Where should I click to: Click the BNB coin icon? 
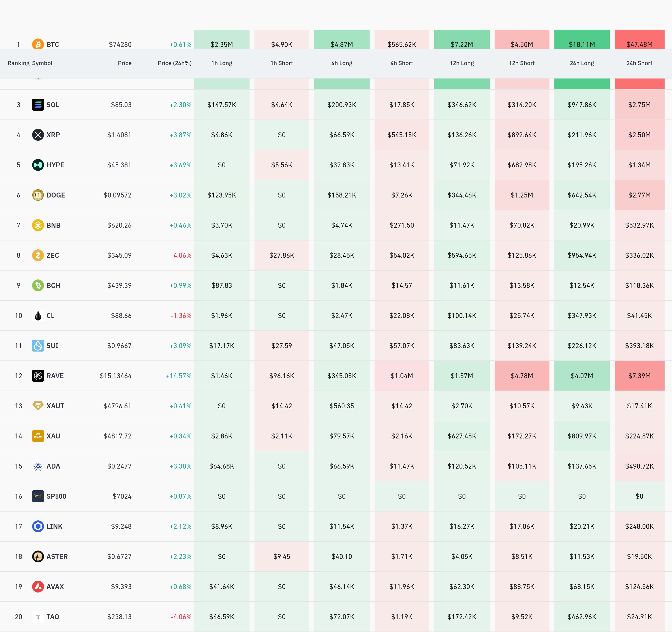(38, 225)
